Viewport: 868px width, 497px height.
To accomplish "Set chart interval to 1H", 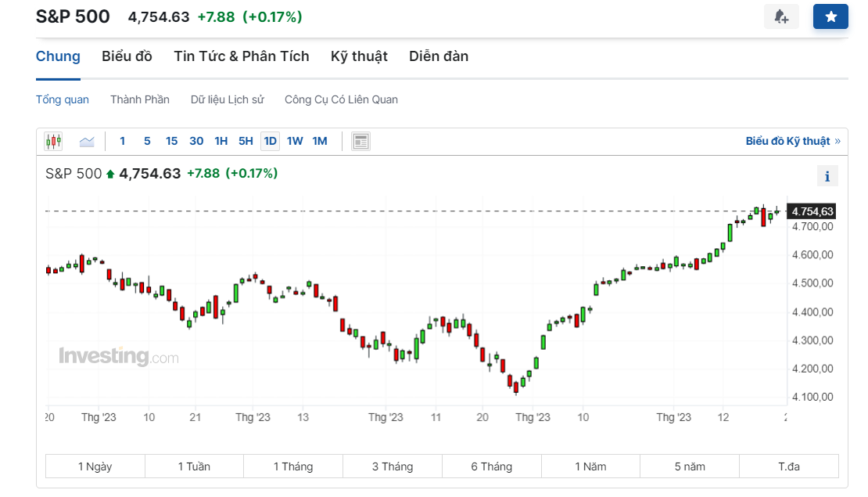I will tap(221, 142).
